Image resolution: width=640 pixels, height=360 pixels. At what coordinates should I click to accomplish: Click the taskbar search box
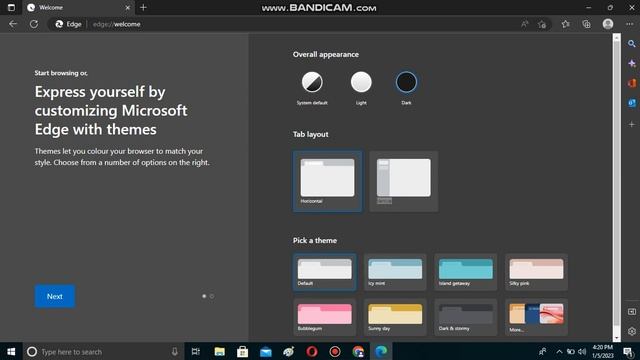pos(104,351)
